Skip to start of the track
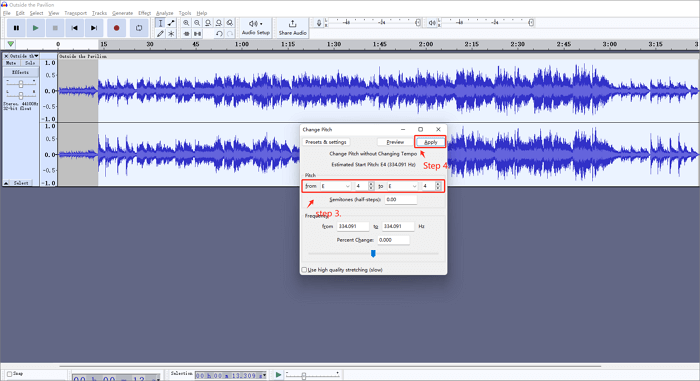This screenshot has height=381, width=700. pos(74,28)
